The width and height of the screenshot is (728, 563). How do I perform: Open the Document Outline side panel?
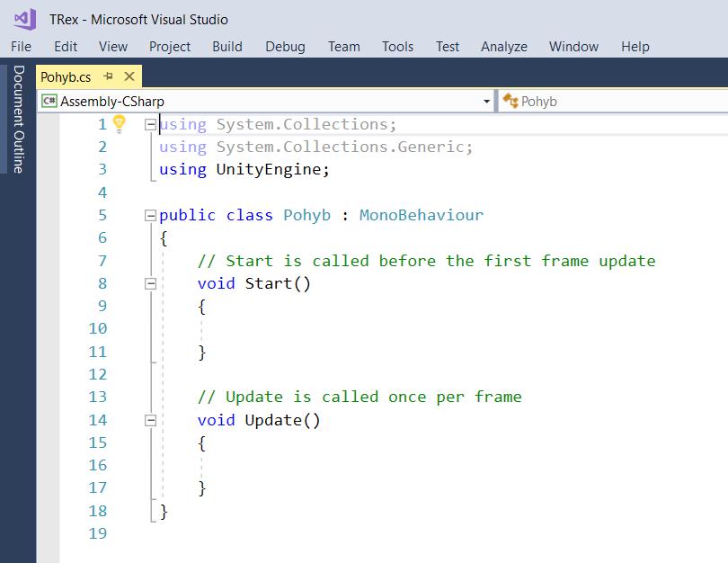click(x=18, y=119)
